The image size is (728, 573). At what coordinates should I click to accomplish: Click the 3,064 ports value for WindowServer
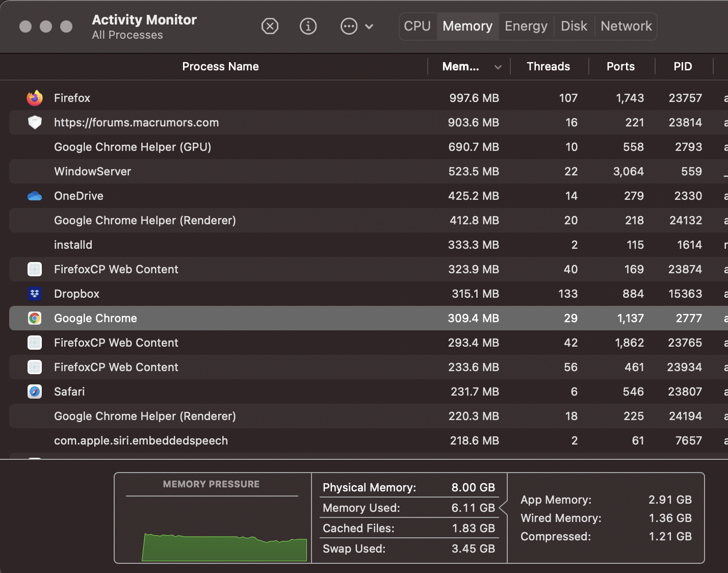coord(628,171)
